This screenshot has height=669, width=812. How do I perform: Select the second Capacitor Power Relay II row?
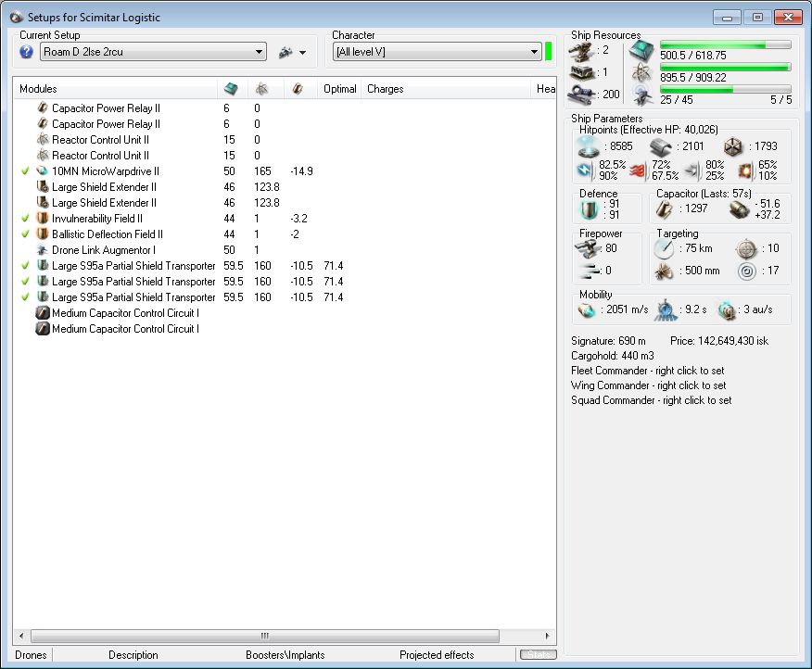(x=285, y=124)
